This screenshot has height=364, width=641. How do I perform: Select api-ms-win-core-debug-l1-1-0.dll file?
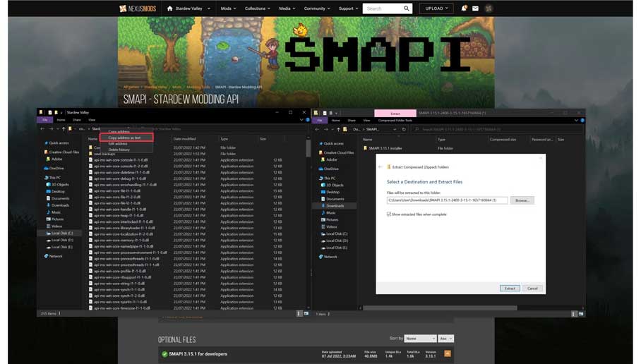pos(118,178)
